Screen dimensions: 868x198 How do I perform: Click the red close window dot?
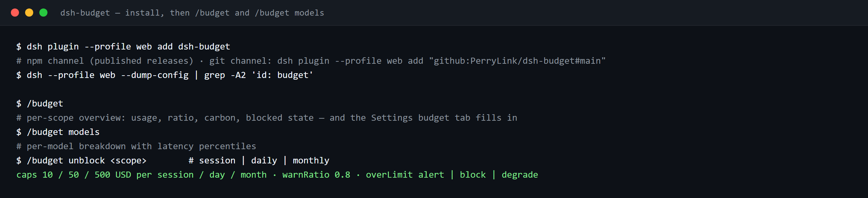[x=15, y=13]
